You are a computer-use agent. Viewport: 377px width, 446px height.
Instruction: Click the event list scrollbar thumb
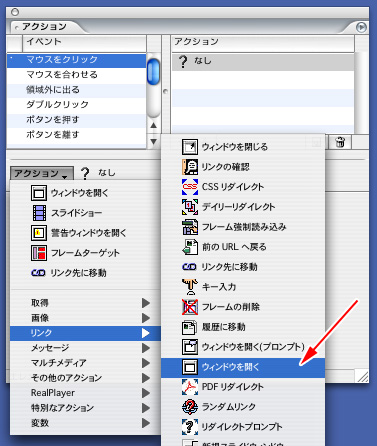[153, 71]
